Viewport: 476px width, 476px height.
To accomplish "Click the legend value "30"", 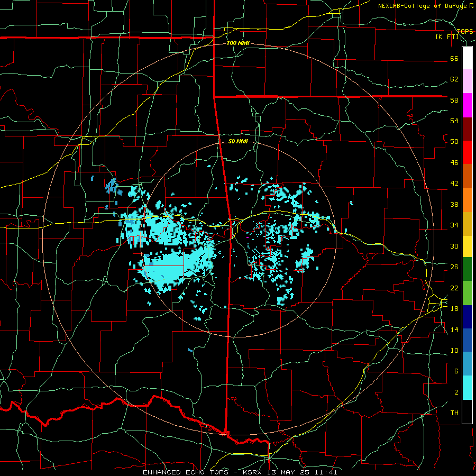I will (454, 246).
